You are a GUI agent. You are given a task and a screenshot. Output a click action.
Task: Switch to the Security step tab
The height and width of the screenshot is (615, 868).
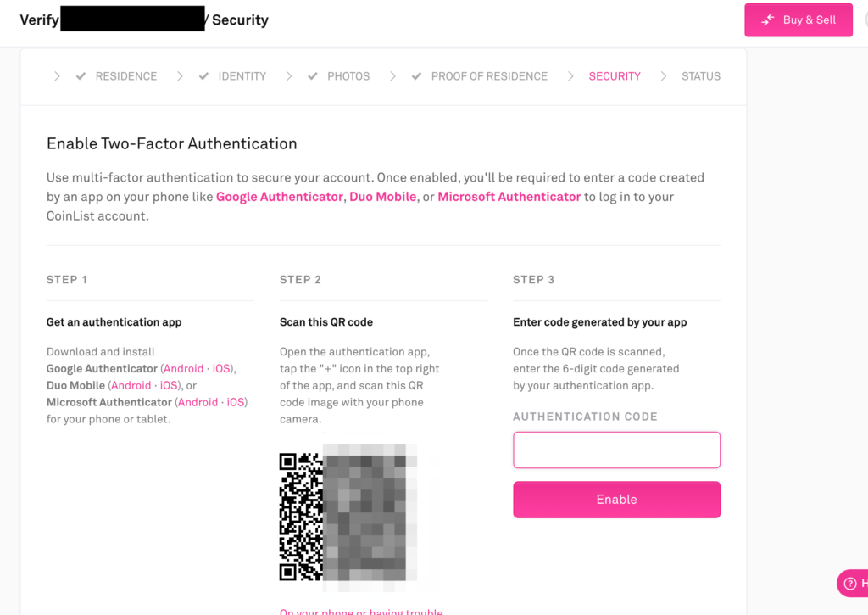tap(615, 76)
